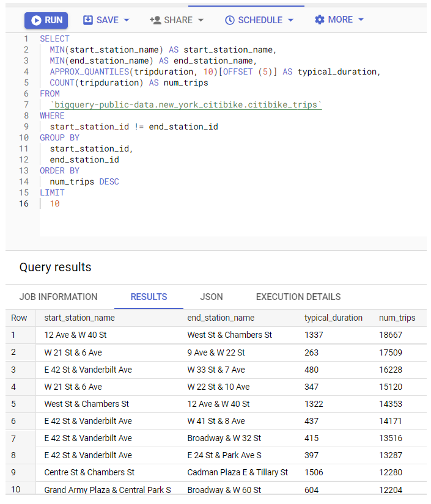Click the num_trips value 18667

(x=391, y=335)
